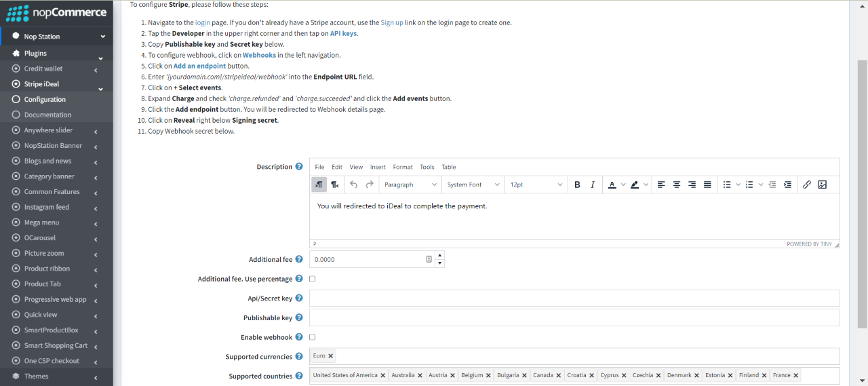
Task: Center align text in the editor
Action: click(677, 185)
